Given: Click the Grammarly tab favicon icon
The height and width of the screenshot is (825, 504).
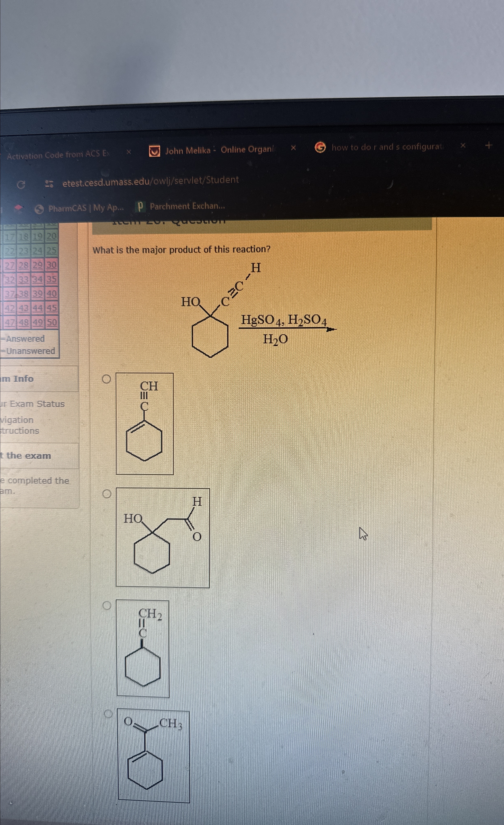Looking at the screenshot, I should tap(320, 147).
